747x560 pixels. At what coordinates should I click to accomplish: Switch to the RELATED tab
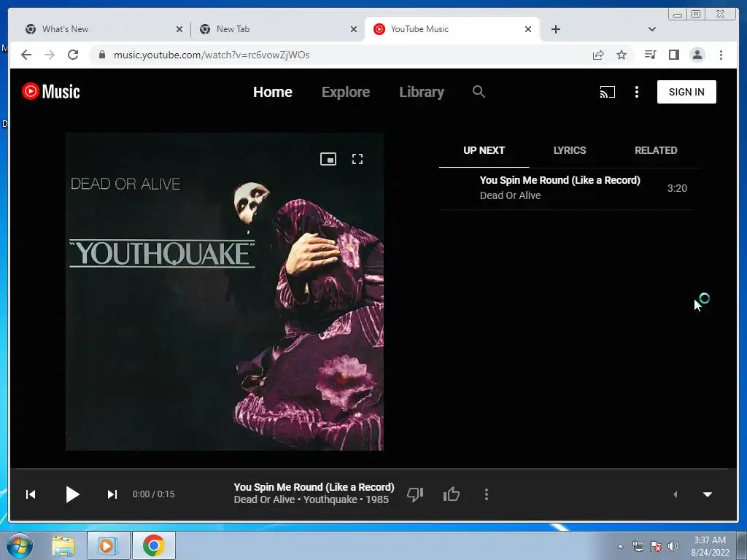pyautogui.click(x=656, y=150)
